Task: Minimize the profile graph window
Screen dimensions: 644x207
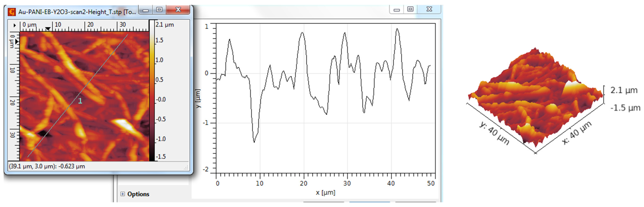Action: point(396,10)
